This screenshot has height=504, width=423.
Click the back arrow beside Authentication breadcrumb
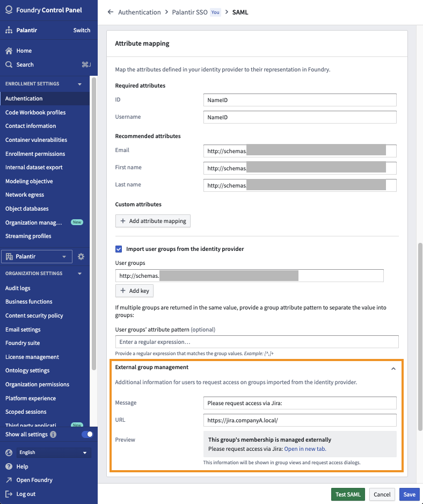pos(111,12)
